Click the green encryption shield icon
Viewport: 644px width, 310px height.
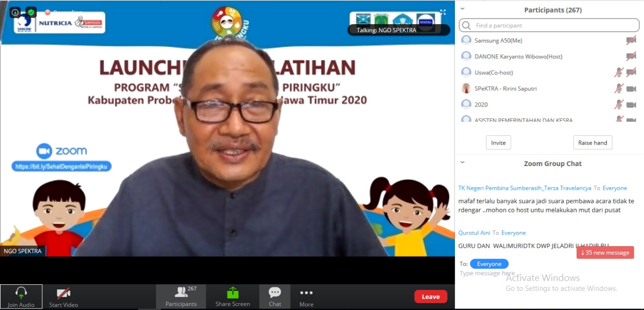(x=31, y=12)
